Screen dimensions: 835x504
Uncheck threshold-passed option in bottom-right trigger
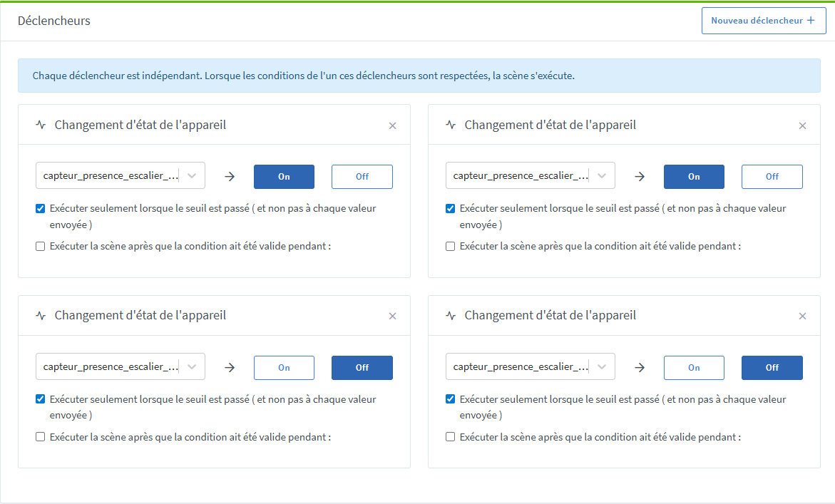click(451, 399)
